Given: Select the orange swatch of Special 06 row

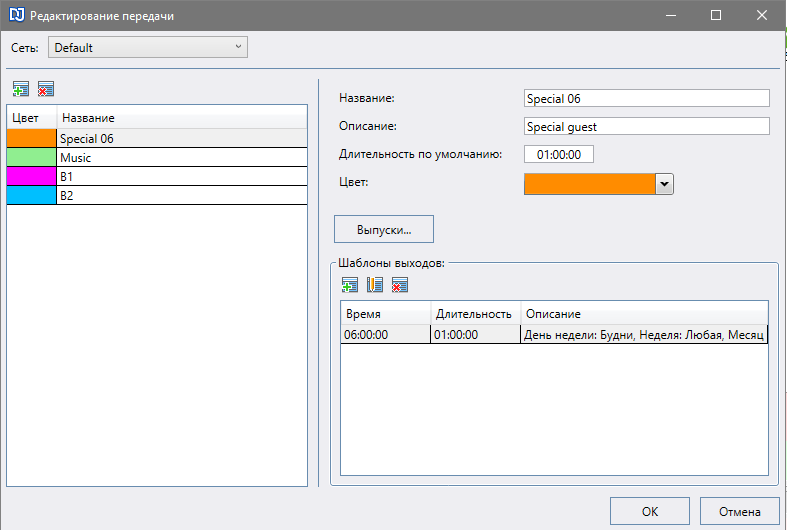Looking at the screenshot, I should coord(32,138).
